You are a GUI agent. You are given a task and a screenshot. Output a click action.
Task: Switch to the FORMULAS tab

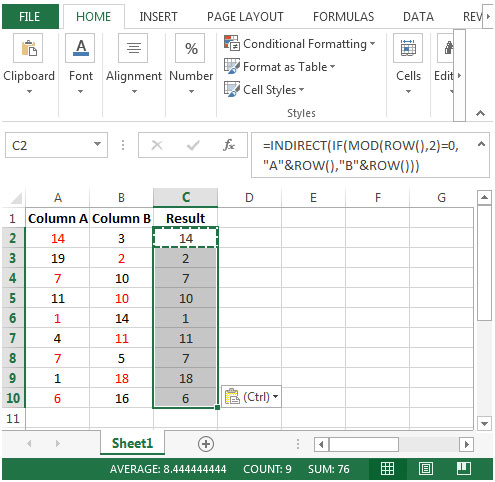[343, 17]
